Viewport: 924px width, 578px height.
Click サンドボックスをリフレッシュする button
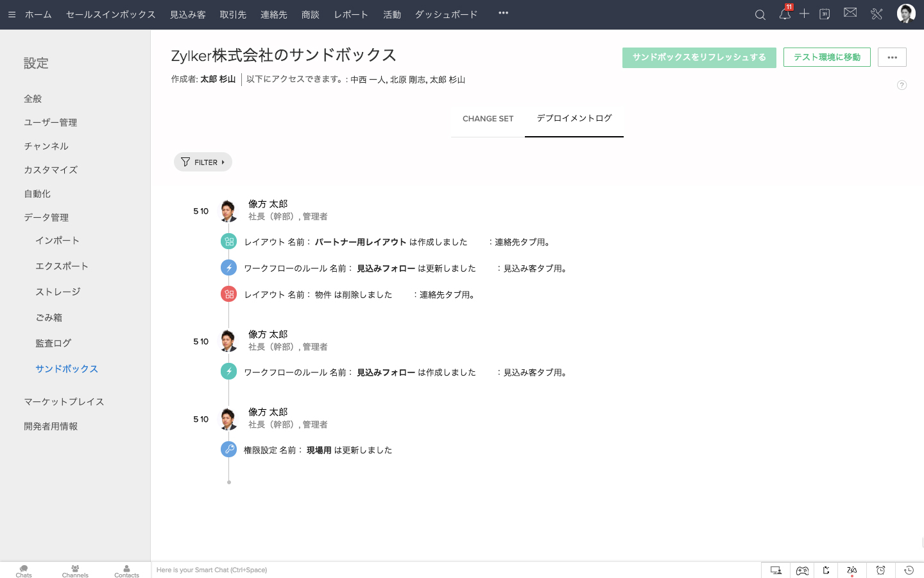pyautogui.click(x=699, y=57)
